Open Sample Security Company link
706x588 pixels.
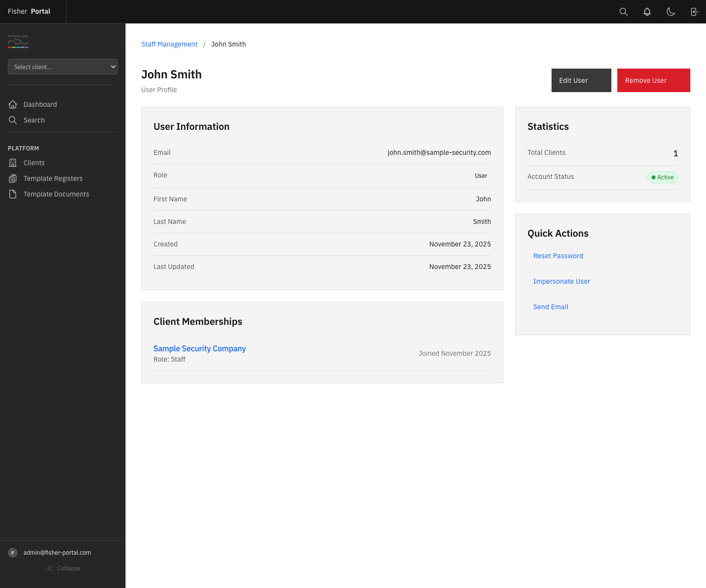tap(200, 348)
